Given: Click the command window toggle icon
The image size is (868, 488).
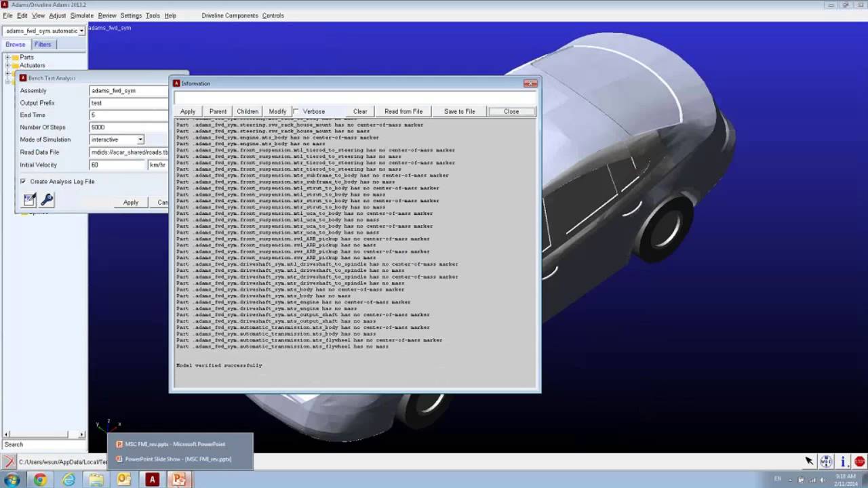Looking at the screenshot, I should click(9, 462).
